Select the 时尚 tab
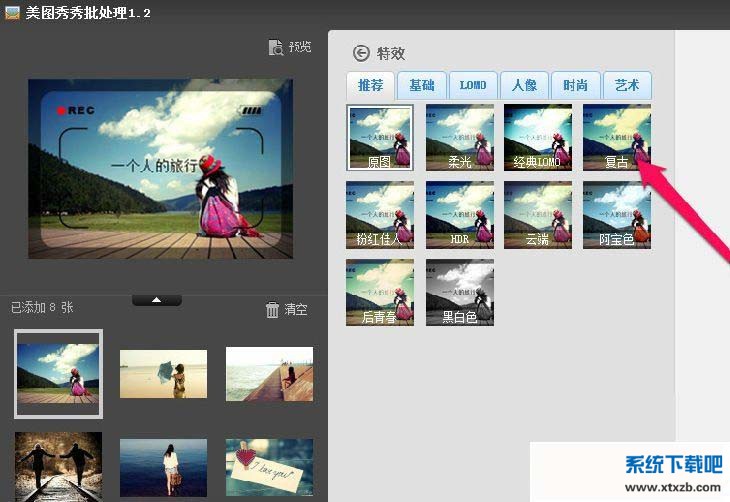 point(575,86)
